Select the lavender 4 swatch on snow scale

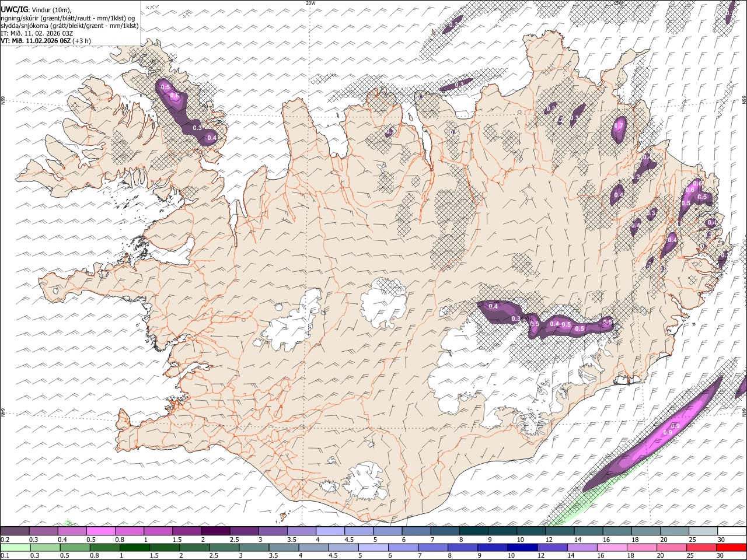330,531
